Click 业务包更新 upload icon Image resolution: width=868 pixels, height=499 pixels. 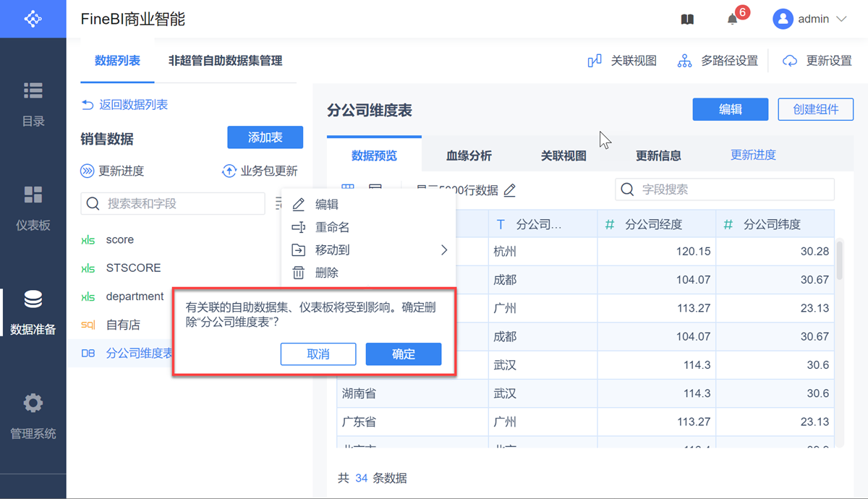(229, 171)
